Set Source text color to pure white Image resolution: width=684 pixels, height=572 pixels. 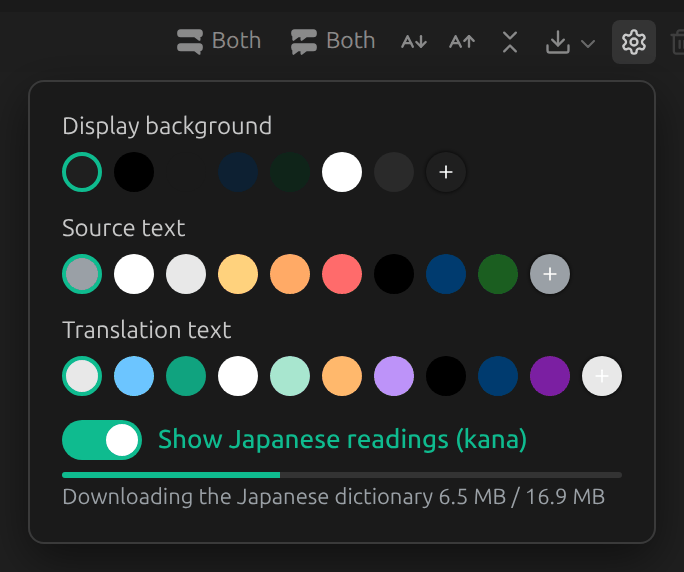click(134, 274)
